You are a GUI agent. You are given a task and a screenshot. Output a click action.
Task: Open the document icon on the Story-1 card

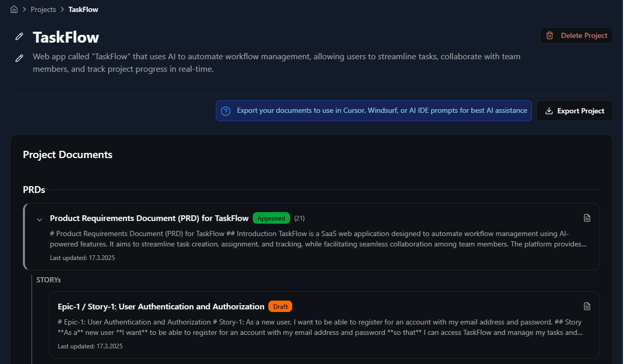[x=587, y=306]
